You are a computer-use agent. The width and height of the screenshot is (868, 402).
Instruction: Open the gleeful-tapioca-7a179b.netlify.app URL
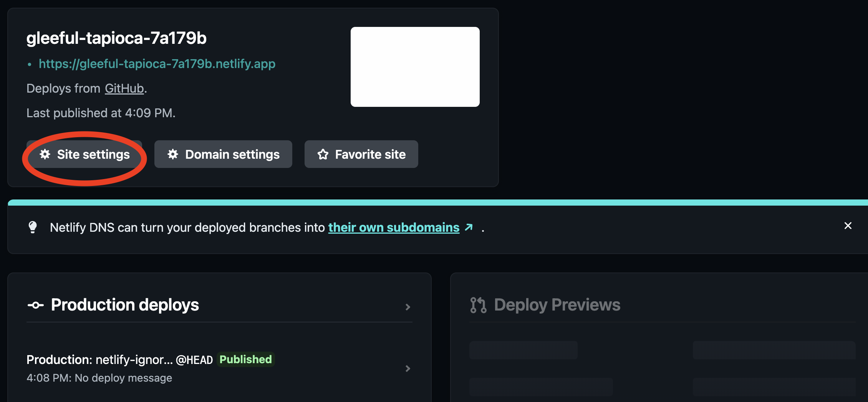(157, 64)
